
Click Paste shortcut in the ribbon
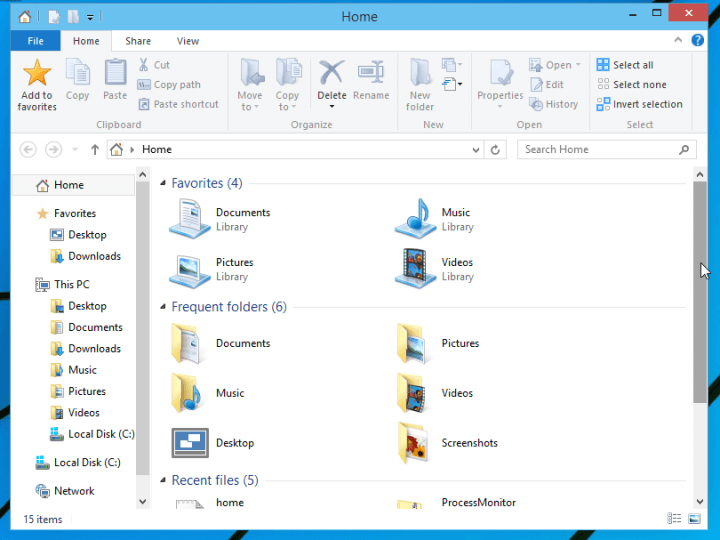(179, 104)
